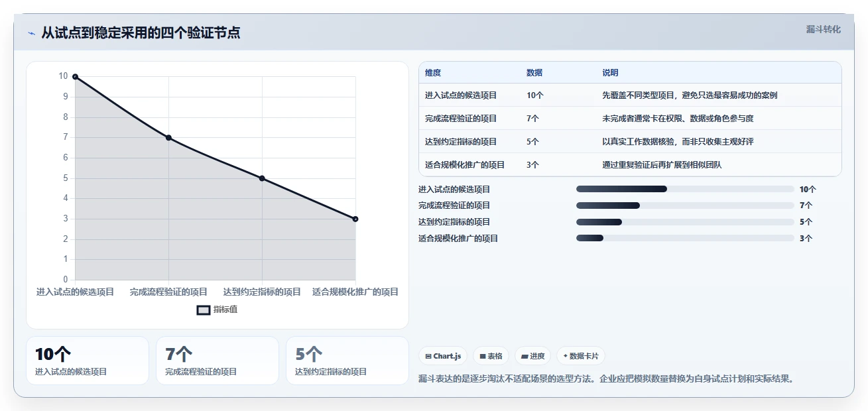The height and width of the screenshot is (411, 868).
Task: Click table cell 进入试点的候选项目
Action: coord(461,95)
